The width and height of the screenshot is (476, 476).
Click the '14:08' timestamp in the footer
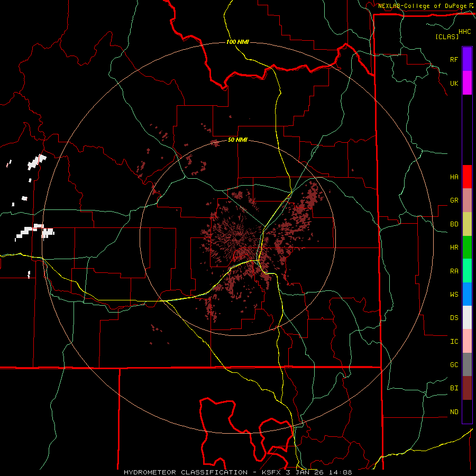[341, 472]
